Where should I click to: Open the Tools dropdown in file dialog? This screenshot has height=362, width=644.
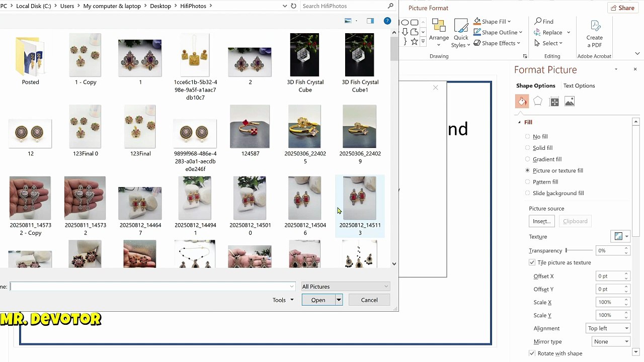283,300
